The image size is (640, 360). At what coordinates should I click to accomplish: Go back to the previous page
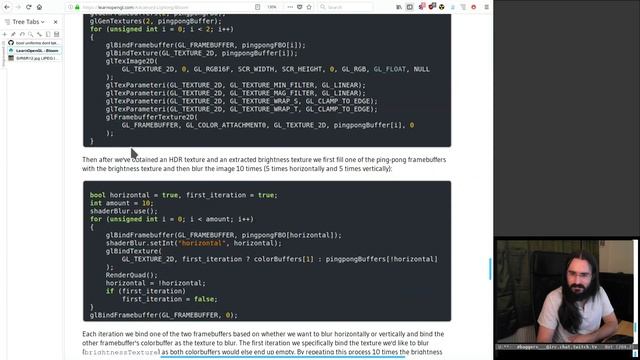click(x=7, y=7)
